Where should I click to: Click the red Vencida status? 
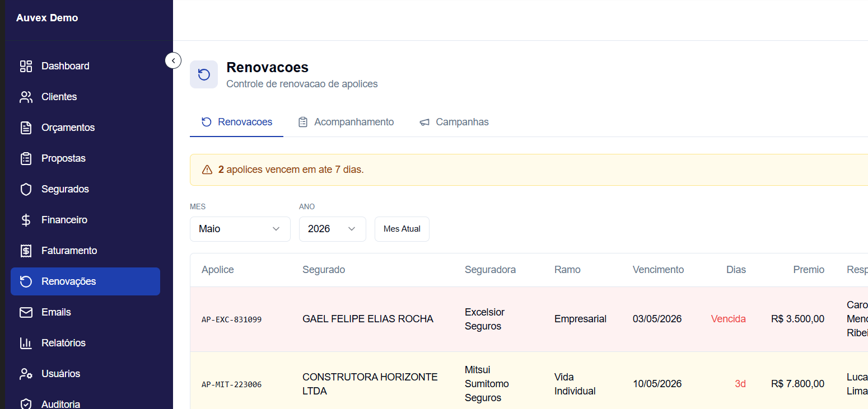(x=728, y=319)
